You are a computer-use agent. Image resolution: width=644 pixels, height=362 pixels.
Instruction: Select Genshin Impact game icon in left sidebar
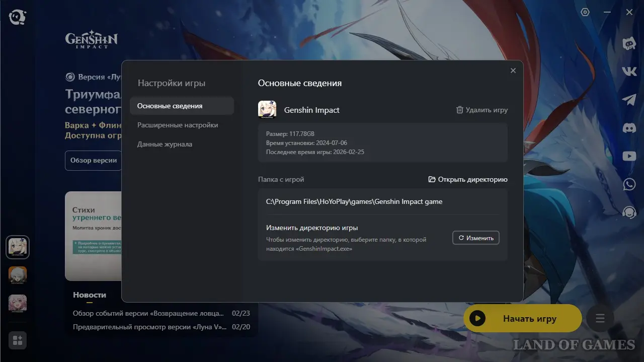[x=18, y=247]
